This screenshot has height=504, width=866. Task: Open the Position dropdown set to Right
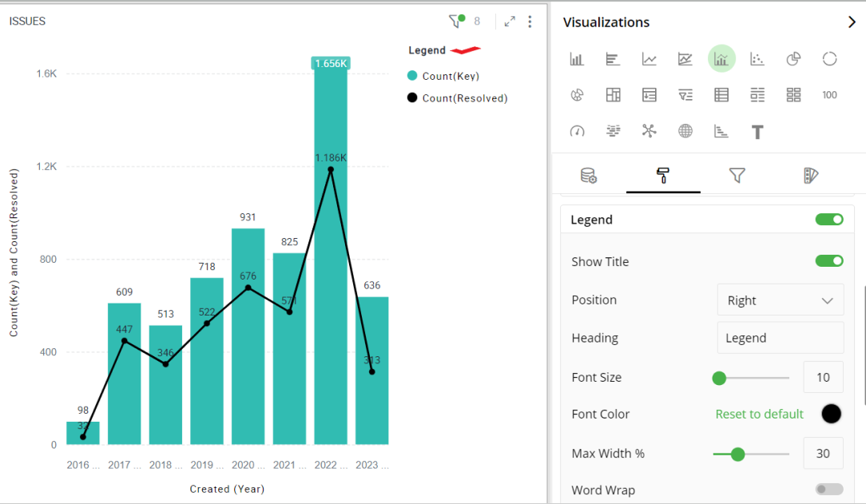point(781,300)
